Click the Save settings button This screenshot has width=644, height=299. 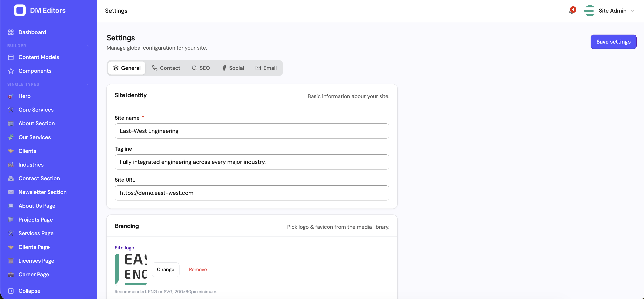pyautogui.click(x=613, y=42)
